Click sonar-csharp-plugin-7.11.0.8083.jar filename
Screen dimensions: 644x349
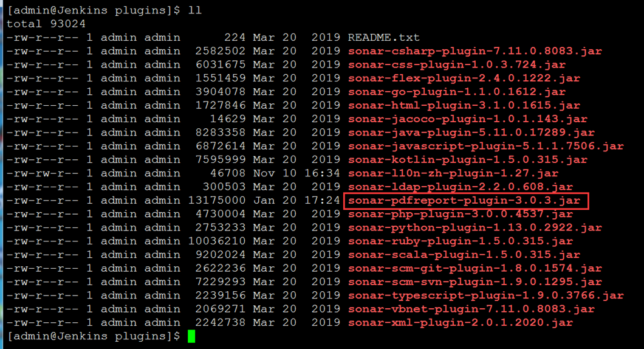pyautogui.click(x=474, y=51)
